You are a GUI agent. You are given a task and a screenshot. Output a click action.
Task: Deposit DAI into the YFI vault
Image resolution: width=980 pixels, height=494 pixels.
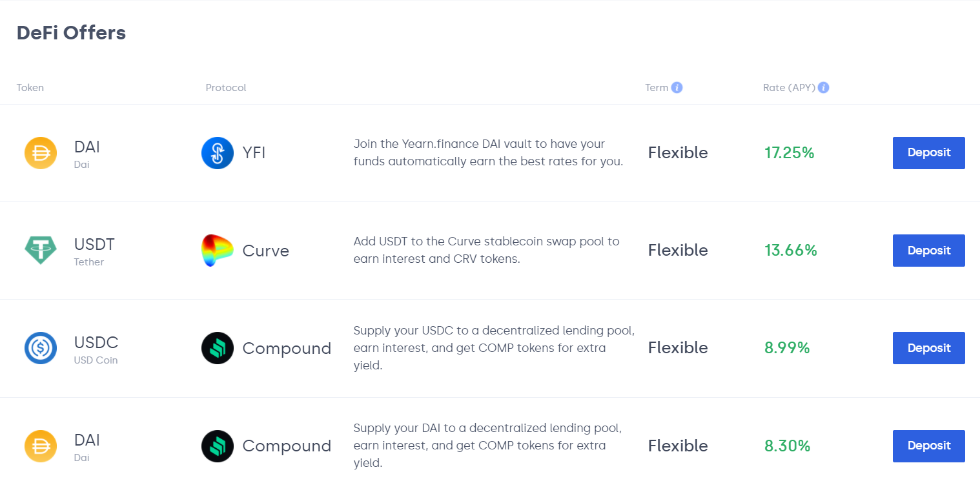pos(928,153)
